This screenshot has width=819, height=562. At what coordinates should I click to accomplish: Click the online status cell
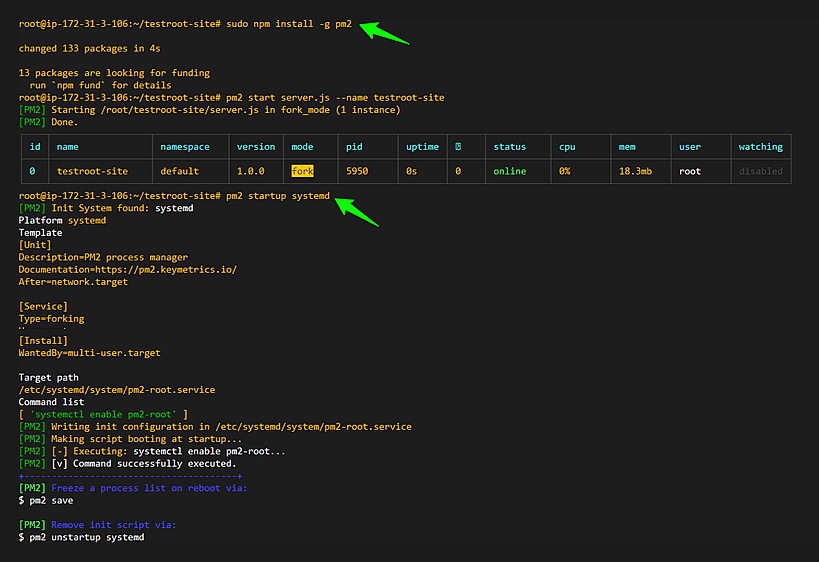[x=509, y=171]
